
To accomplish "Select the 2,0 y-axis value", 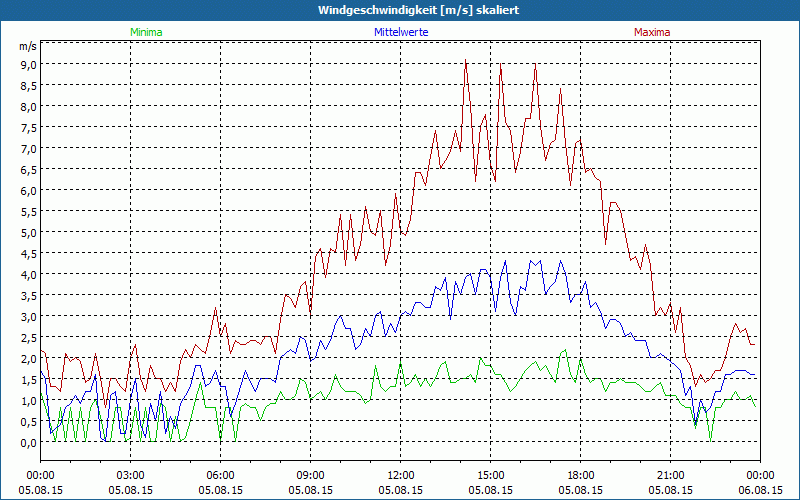I will 28,358.
